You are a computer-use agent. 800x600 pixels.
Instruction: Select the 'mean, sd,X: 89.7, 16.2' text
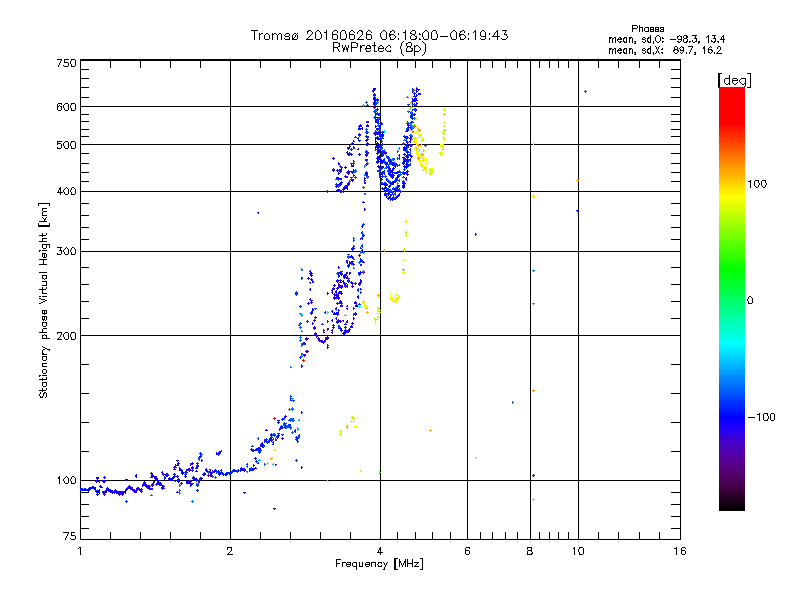pos(665,50)
